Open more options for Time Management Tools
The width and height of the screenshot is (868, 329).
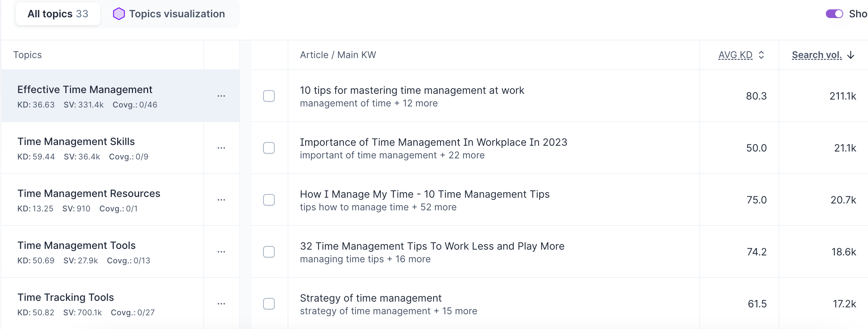coord(221,252)
